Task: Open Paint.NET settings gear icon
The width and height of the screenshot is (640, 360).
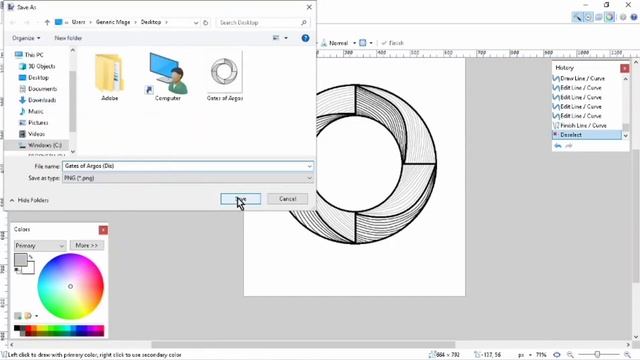Action: [x=623, y=17]
